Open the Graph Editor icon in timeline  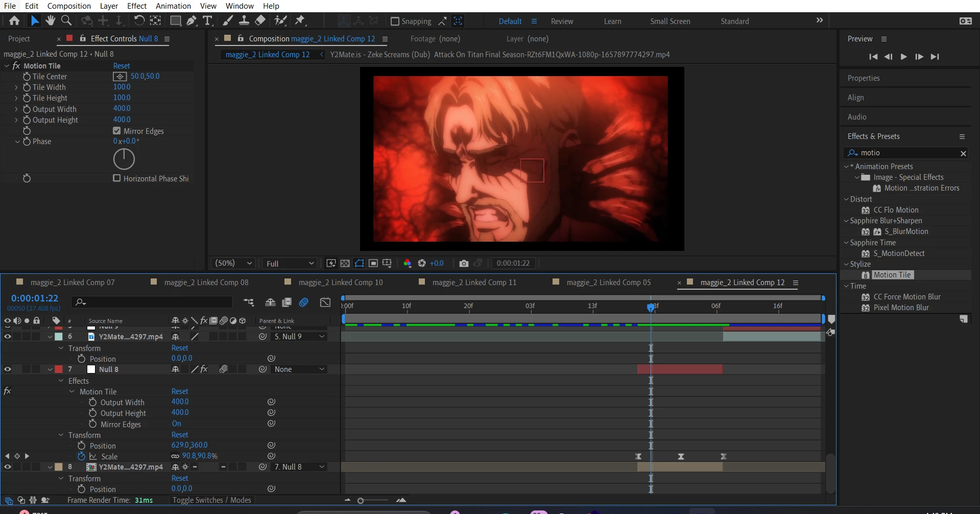tap(325, 302)
